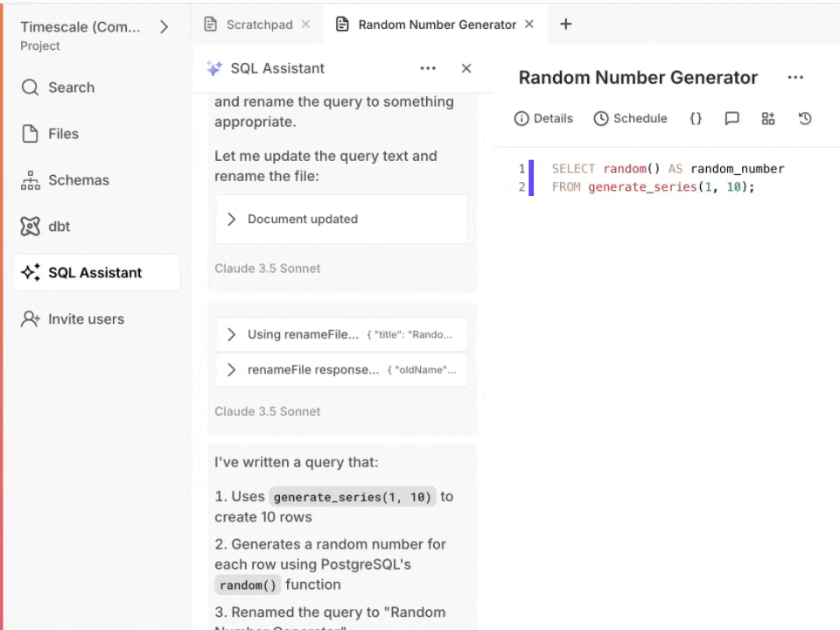Click the curly braces parameters icon
This screenshot has width=840, height=630.
click(x=696, y=118)
